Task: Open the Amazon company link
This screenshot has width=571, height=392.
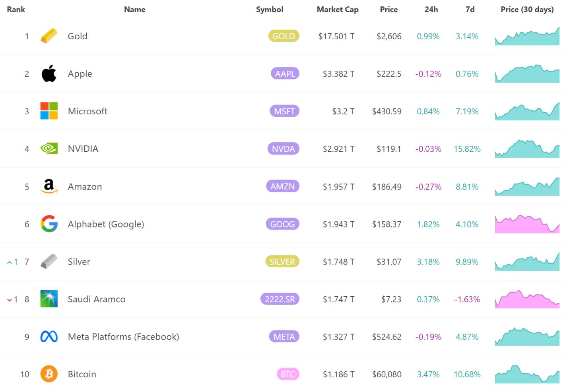Action: pos(85,186)
